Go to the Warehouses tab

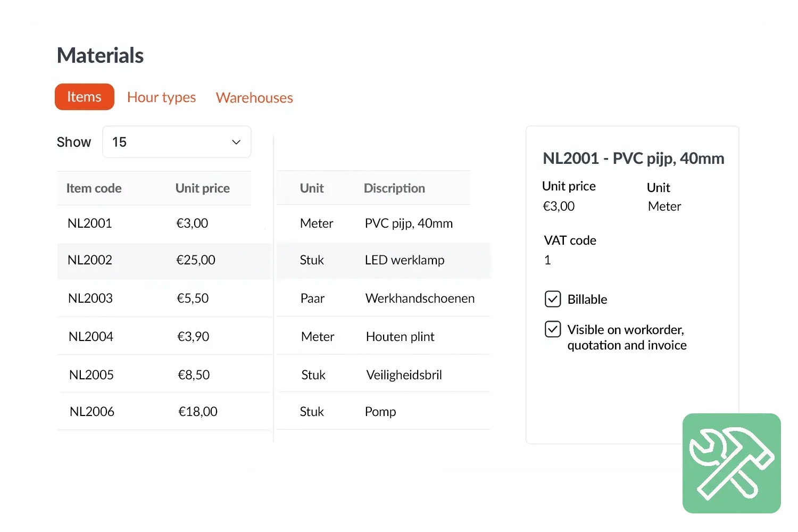(x=254, y=98)
